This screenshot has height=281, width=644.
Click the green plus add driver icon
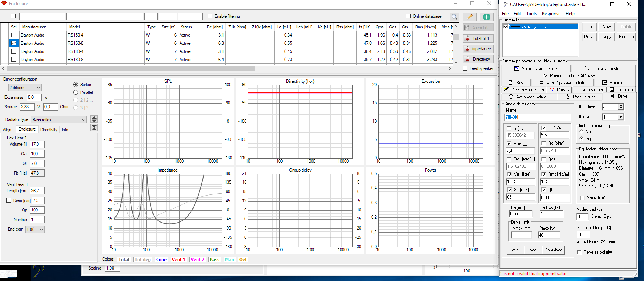(x=487, y=17)
